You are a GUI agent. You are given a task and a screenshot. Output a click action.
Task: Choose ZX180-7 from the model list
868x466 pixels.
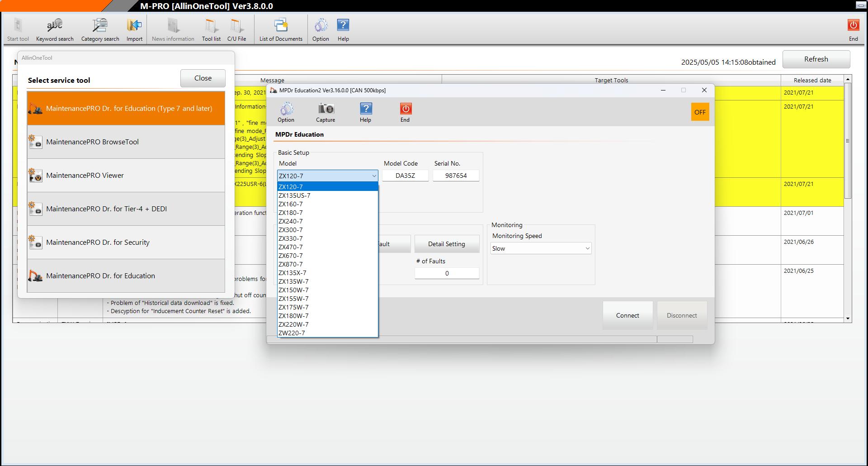pyautogui.click(x=328, y=213)
